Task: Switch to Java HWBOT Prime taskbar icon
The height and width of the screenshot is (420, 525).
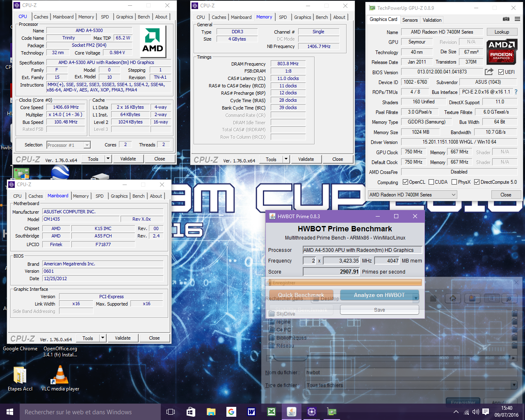Action: click(291, 412)
